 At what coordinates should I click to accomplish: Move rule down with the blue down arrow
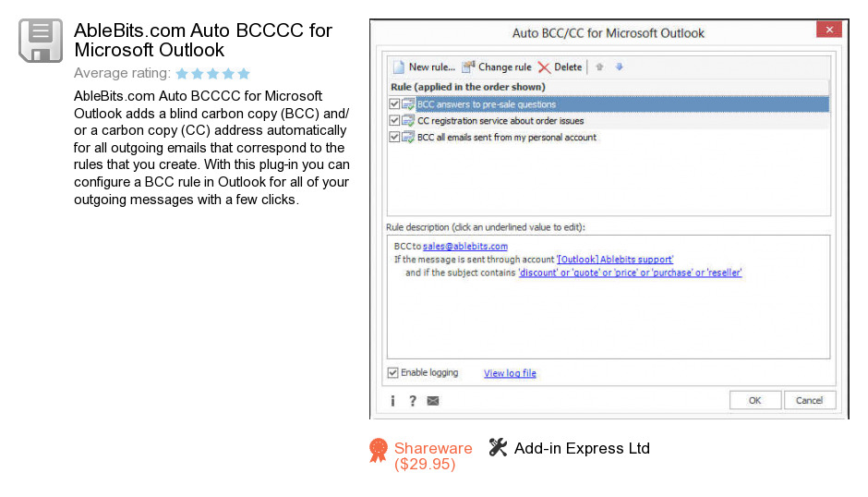point(619,67)
